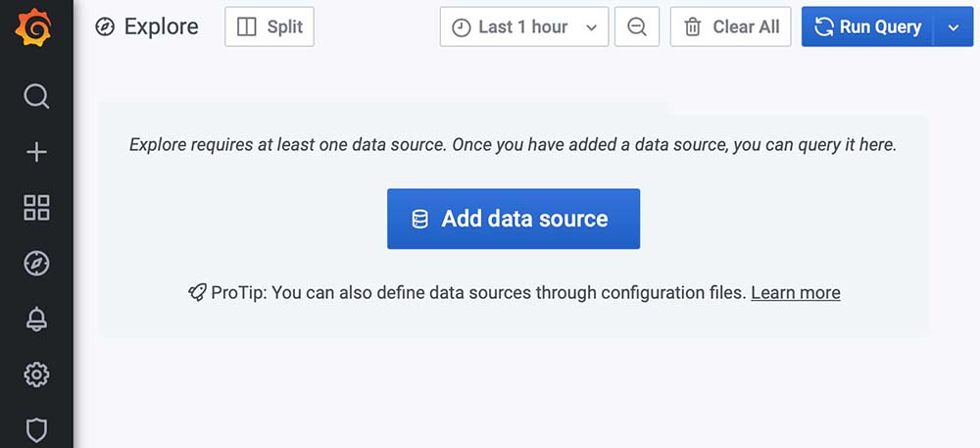Image resolution: width=980 pixels, height=448 pixels.
Task: Click the zoom out magnifier icon
Action: pyautogui.click(x=637, y=27)
